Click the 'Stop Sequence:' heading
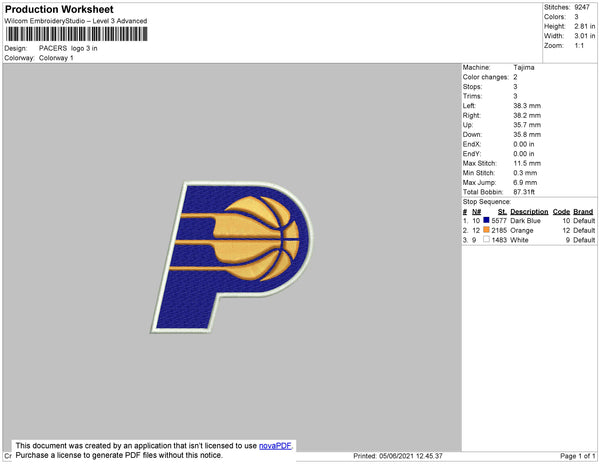 point(486,202)
